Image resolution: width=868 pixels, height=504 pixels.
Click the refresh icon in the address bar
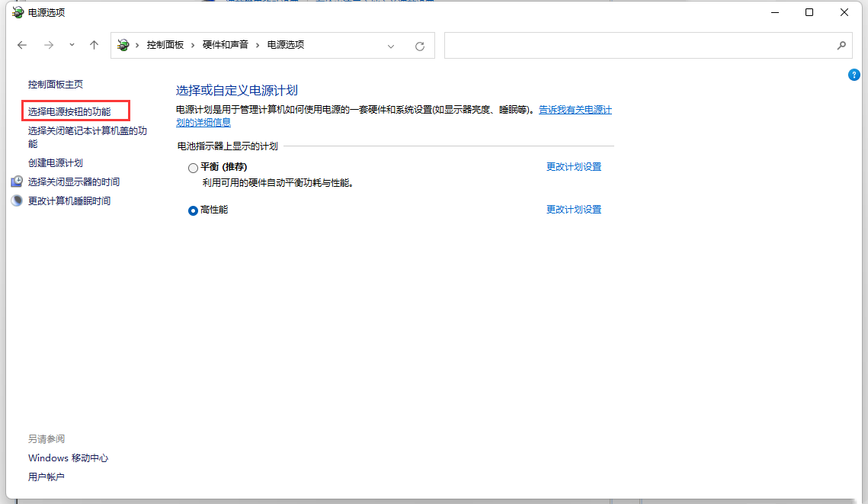click(419, 45)
